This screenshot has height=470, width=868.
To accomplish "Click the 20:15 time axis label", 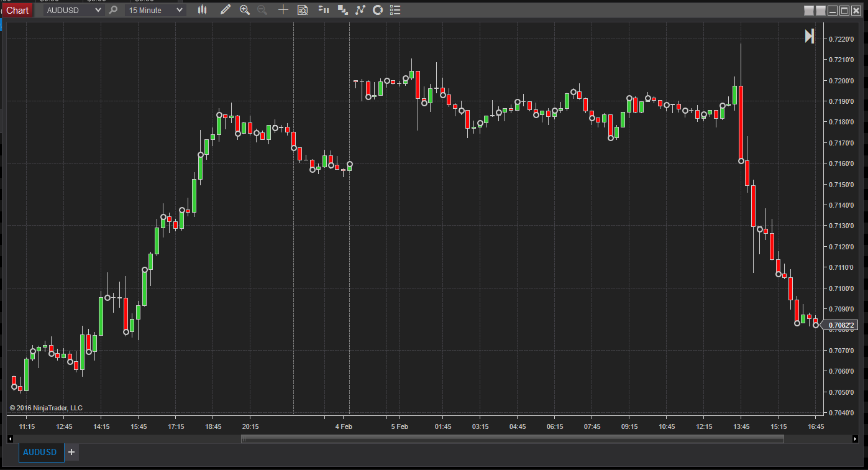I will tap(250, 426).
